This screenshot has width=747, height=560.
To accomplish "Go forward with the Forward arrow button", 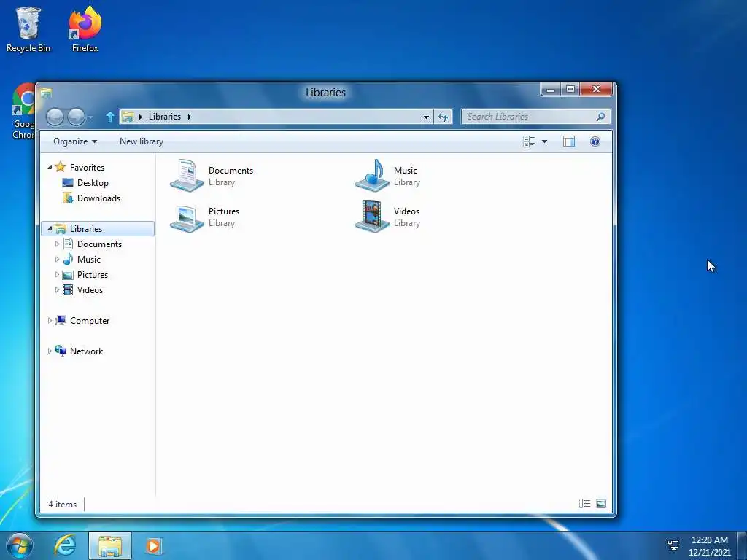I will click(76, 117).
